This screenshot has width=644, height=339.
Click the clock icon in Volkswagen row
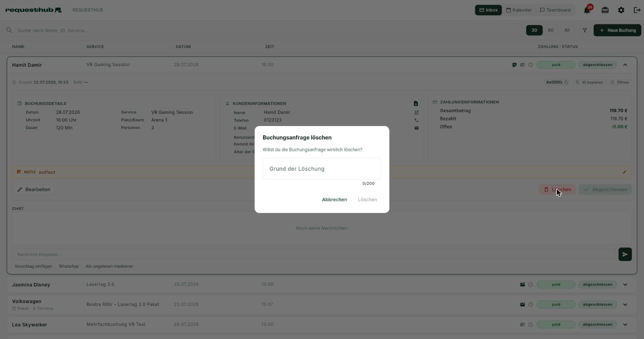pyautogui.click(x=531, y=304)
